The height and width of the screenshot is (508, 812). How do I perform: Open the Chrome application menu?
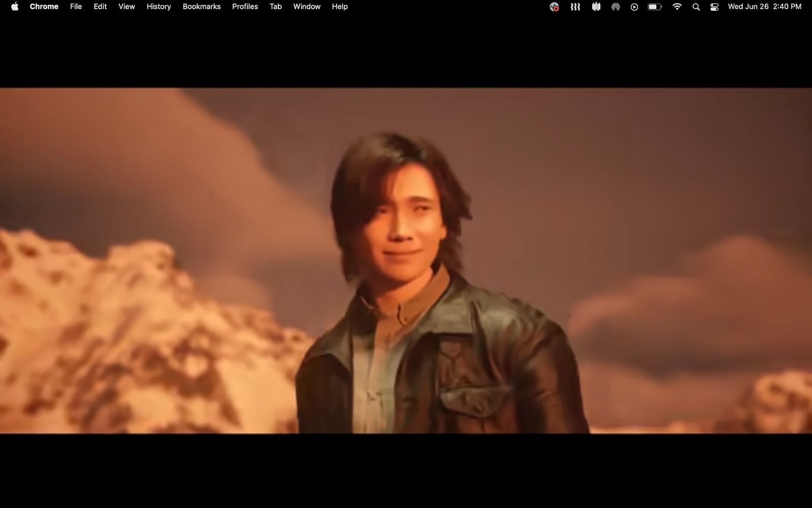[44, 7]
